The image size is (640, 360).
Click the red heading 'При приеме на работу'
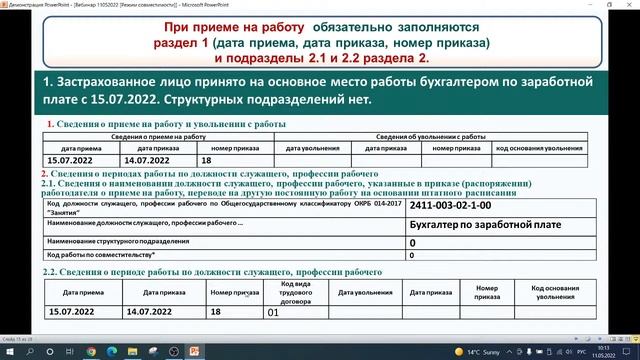234,27
